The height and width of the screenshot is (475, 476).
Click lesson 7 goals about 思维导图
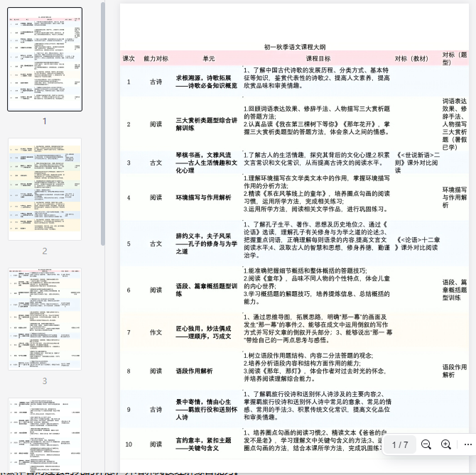[x=318, y=329]
